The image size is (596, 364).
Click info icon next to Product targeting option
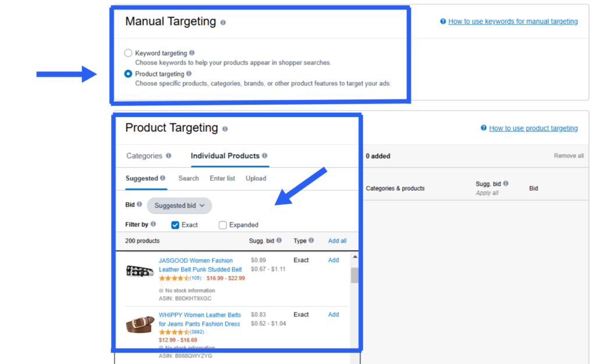click(189, 74)
